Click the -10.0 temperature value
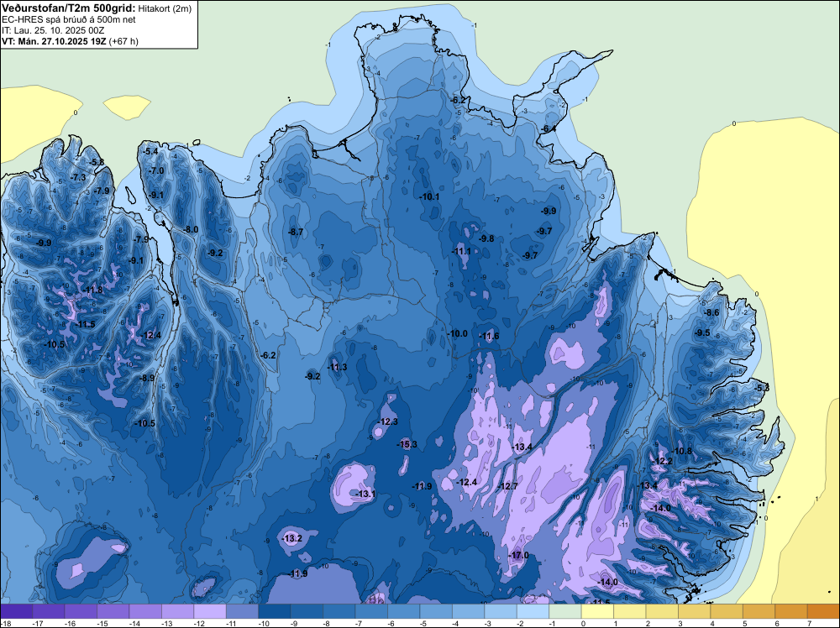 point(458,333)
